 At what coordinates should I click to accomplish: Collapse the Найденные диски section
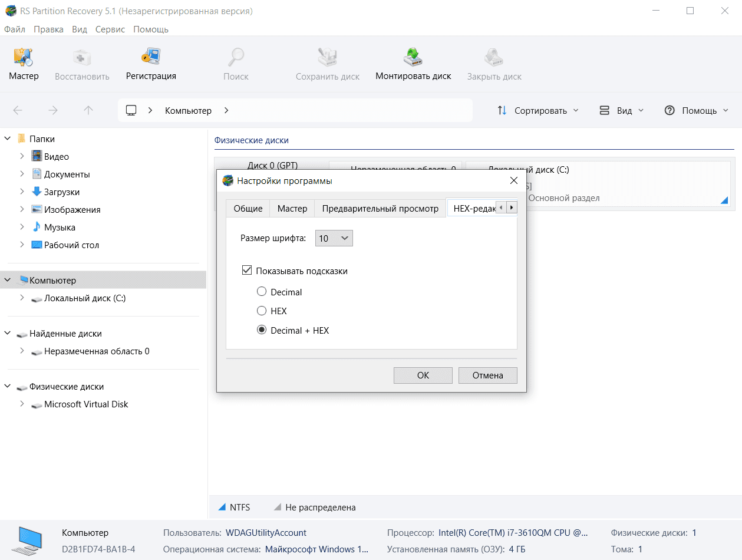pos(7,334)
